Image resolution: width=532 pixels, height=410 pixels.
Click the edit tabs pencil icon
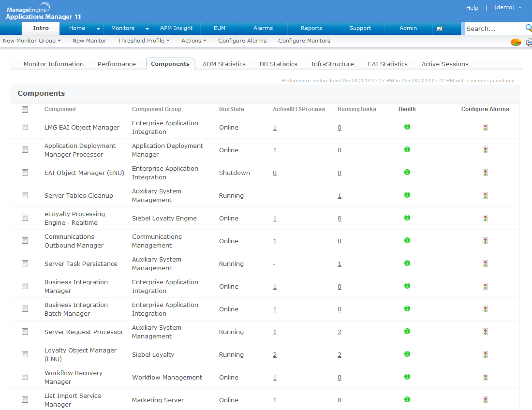[440, 29]
